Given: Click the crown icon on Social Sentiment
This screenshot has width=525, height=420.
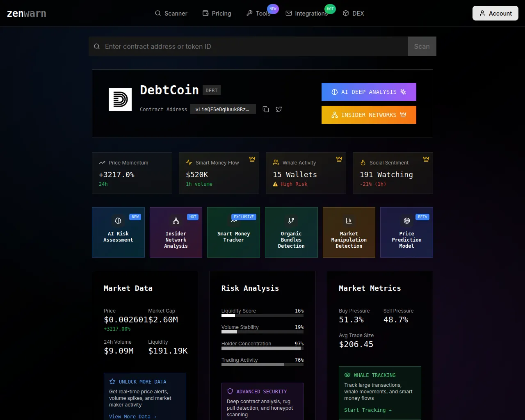Looking at the screenshot, I should click(x=426, y=159).
